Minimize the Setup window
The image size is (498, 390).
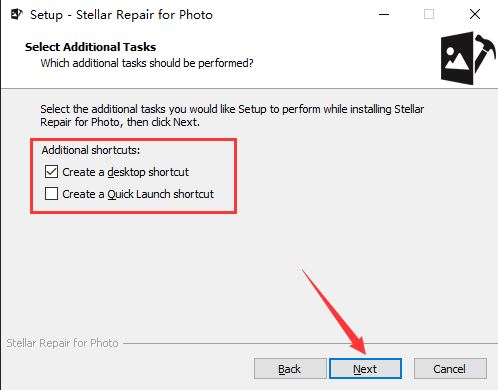tap(384, 14)
